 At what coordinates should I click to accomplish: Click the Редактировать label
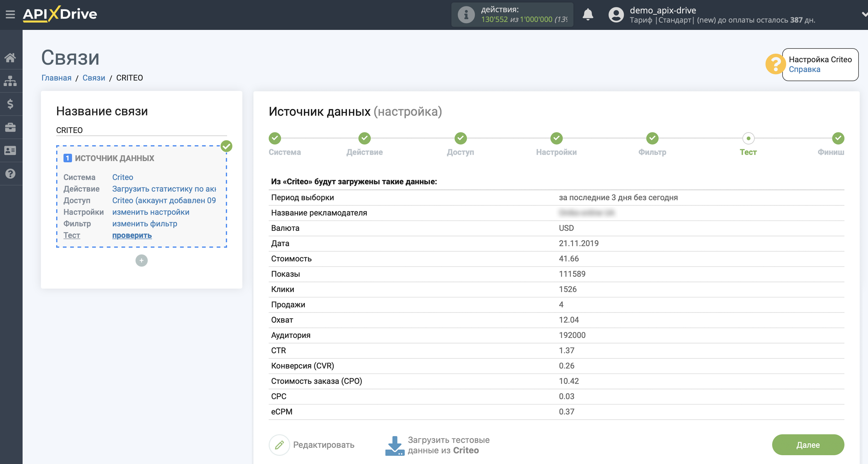point(324,445)
